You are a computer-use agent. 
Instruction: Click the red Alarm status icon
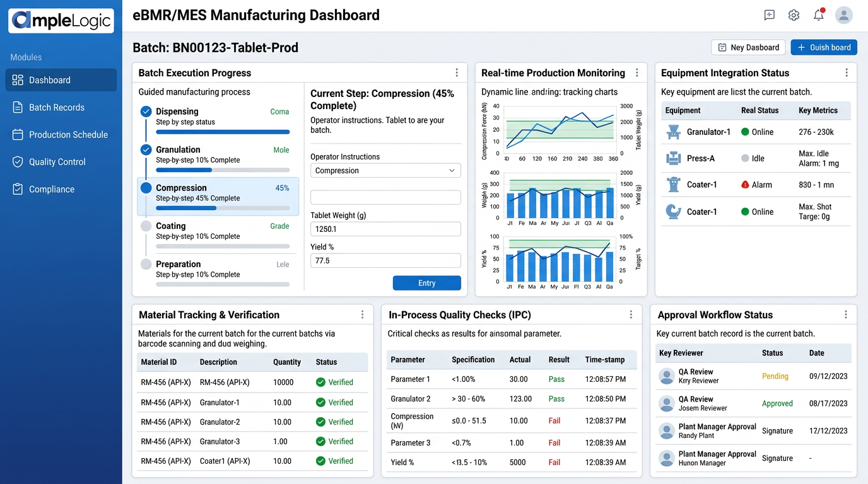coord(745,185)
